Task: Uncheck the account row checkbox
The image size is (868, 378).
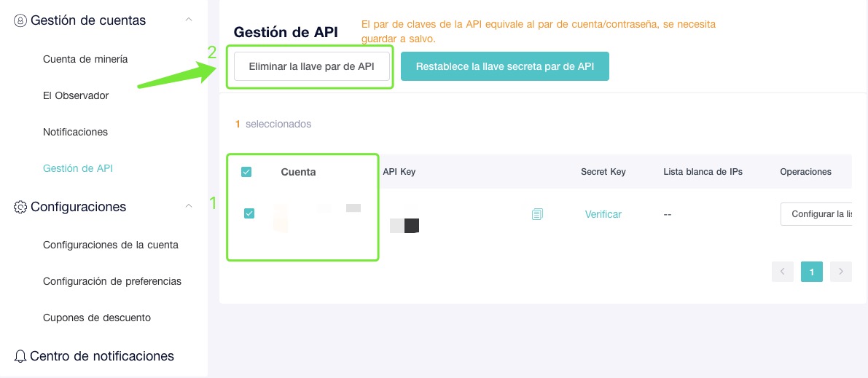Action: coord(249,213)
